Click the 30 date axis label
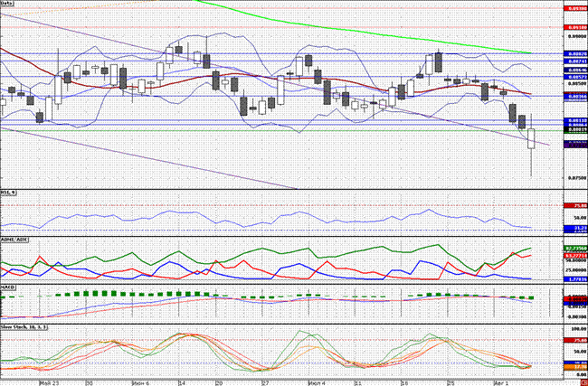The height and width of the screenshot is (386, 588). click(x=90, y=383)
